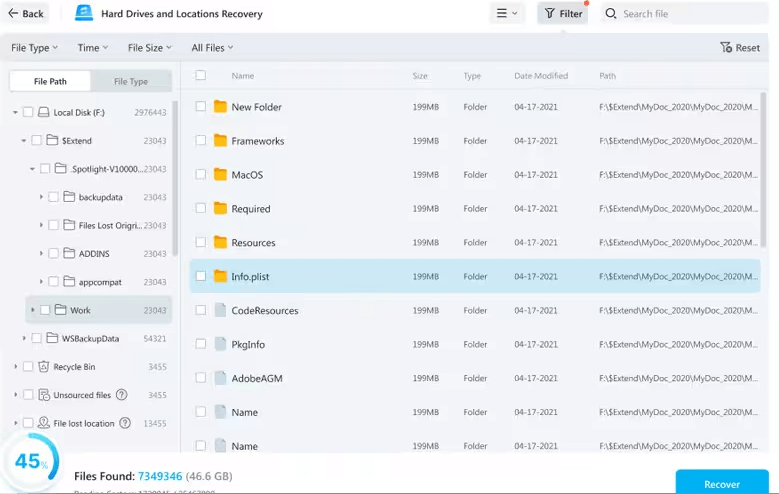Click the search magnifier icon
This screenshot has width=779, height=494.
pyautogui.click(x=611, y=14)
